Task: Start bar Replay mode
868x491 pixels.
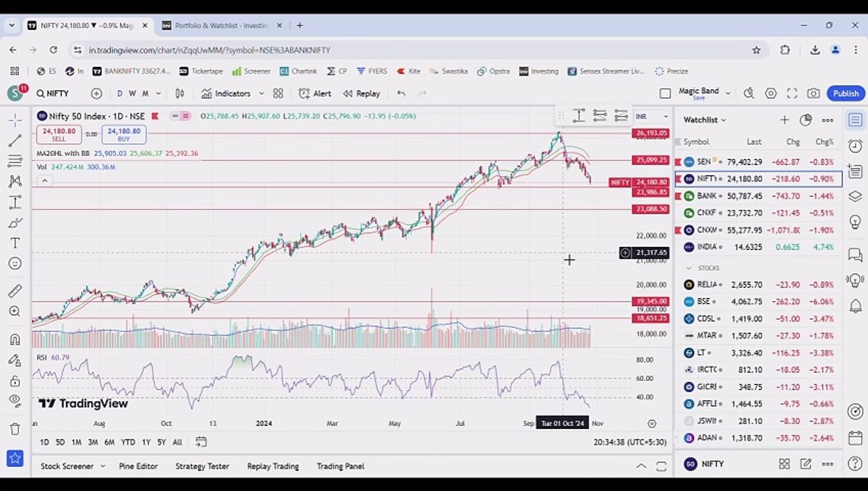Action: click(x=361, y=93)
